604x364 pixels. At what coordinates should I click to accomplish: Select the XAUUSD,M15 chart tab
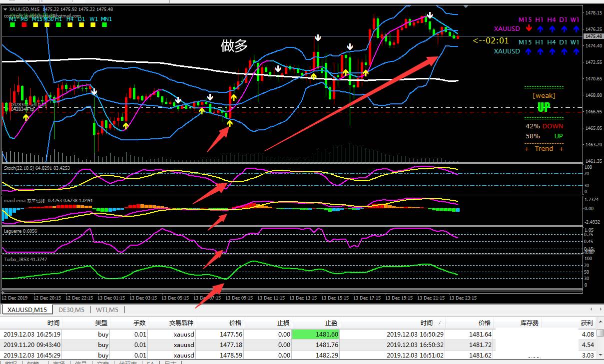27,310
